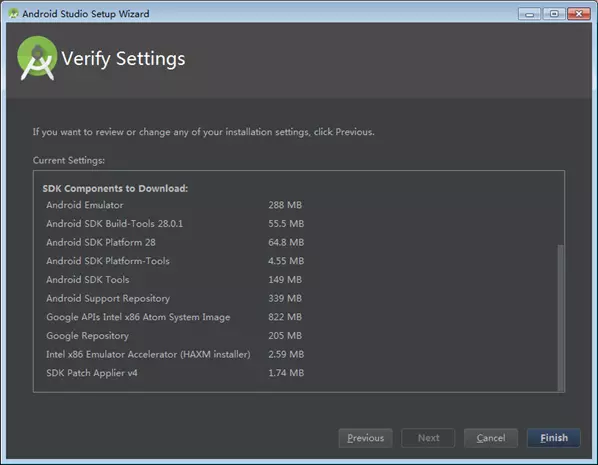The width and height of the screenshot is (598, 465).
Task: Select Google APIs Intel x86 Atom System Image
Action: pyautogui.click(x=174, y=317)
